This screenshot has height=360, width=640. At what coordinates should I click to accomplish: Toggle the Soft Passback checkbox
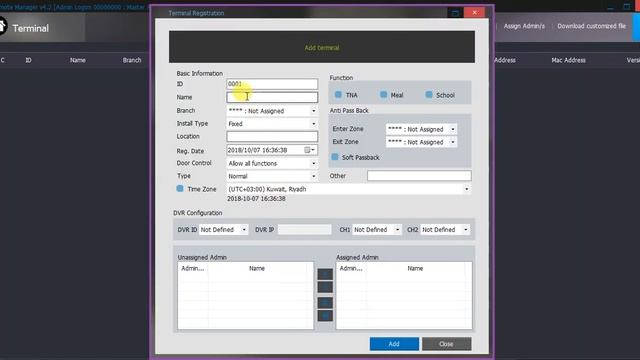(x=335, y=157)
